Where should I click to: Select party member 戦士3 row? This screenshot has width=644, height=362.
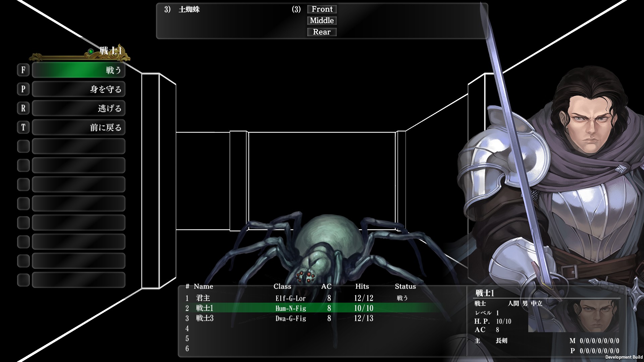coord(205,318)
